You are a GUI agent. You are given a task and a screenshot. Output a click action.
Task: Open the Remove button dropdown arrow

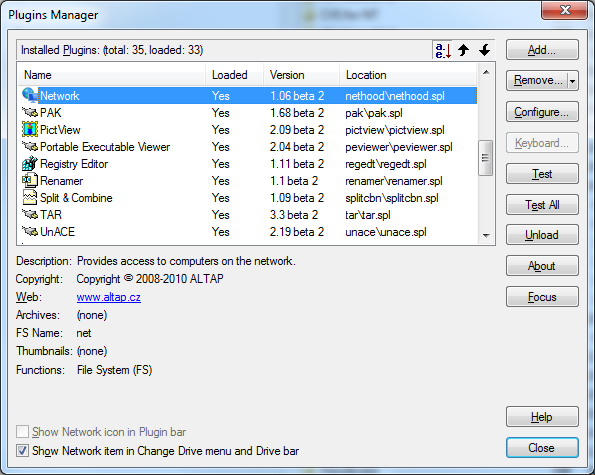(x=573, y=81)
